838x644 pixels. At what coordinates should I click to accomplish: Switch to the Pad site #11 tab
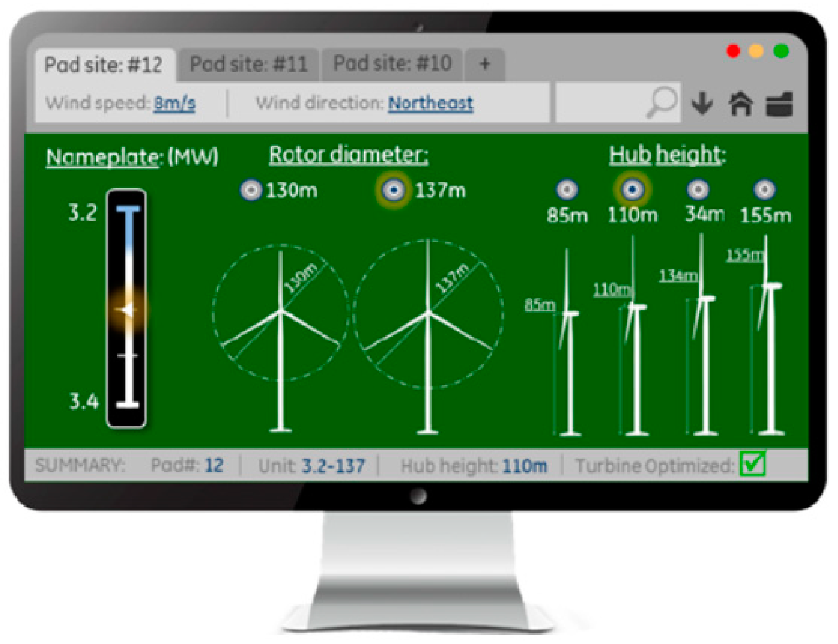[249, 64]
